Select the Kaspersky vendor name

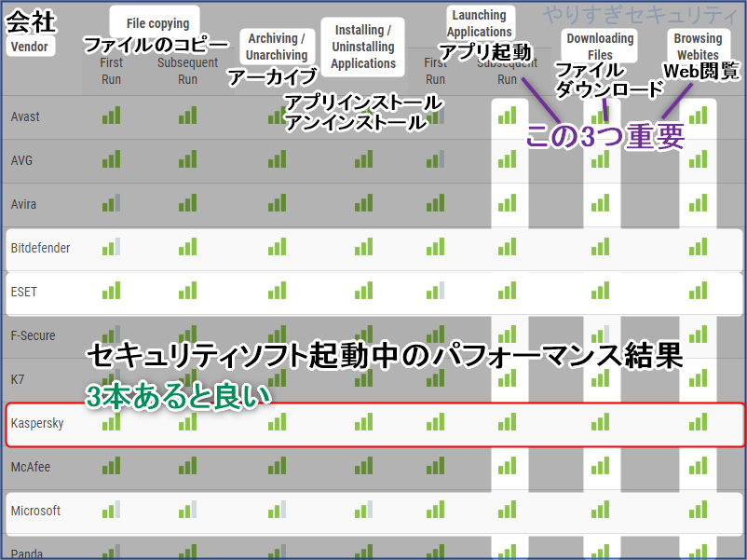tap(36, 423)
